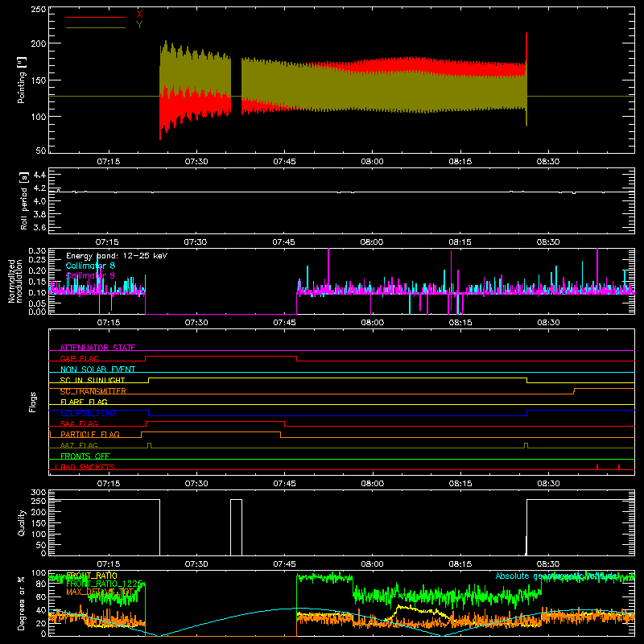This screenshot has height=644, width=644.
Task: Click the 0.30 tick on modulation axis
Action: (37, 250)
